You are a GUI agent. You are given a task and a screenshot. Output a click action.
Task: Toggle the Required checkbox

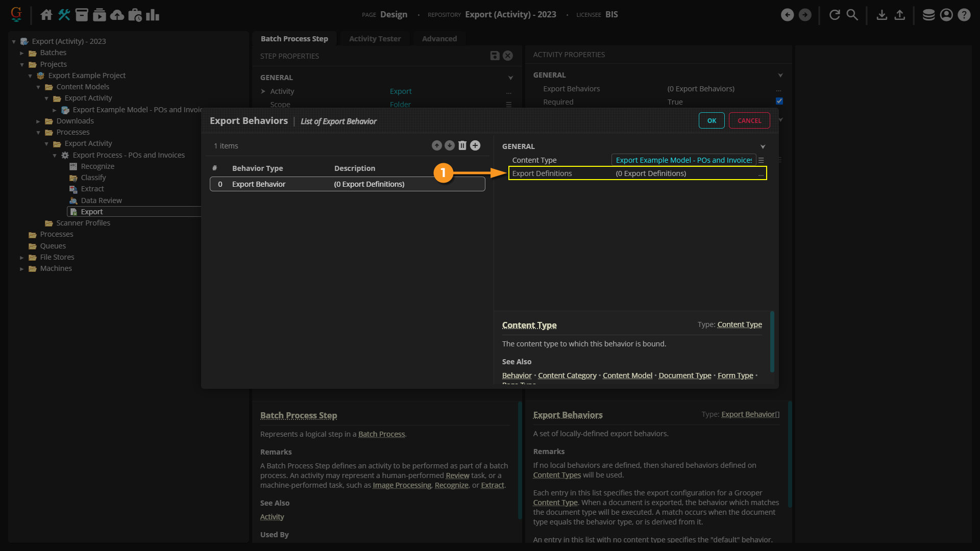(x=779, y=102)
